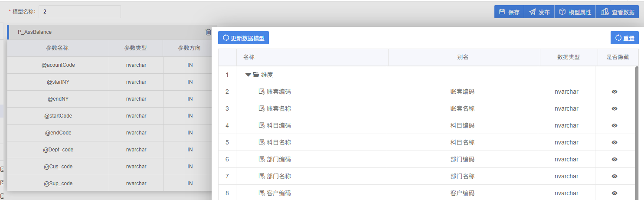Screen dimensions: 644x200
Task: Click the 保存 save button
Action: pyautogui.click(x=509, y=12)
